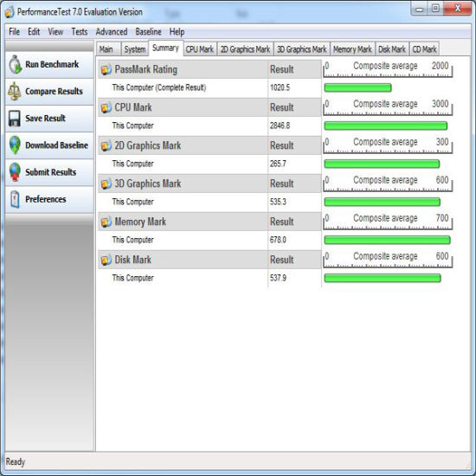This screenshot has width=476, height=476.
Task: Click the Memory Mark green result bar
Action: [x=387, y=240]
